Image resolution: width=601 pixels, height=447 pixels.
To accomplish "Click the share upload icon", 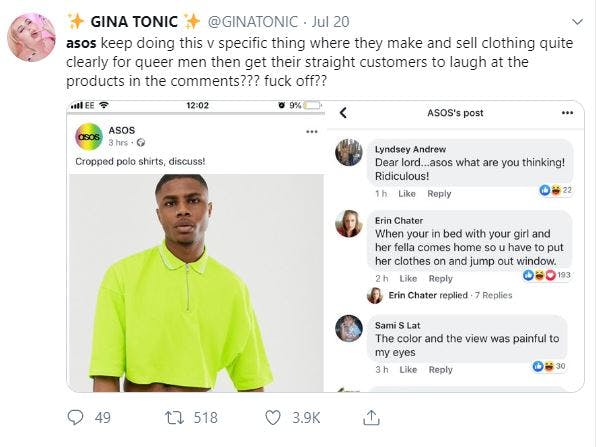I will click(x=370, y=417).
